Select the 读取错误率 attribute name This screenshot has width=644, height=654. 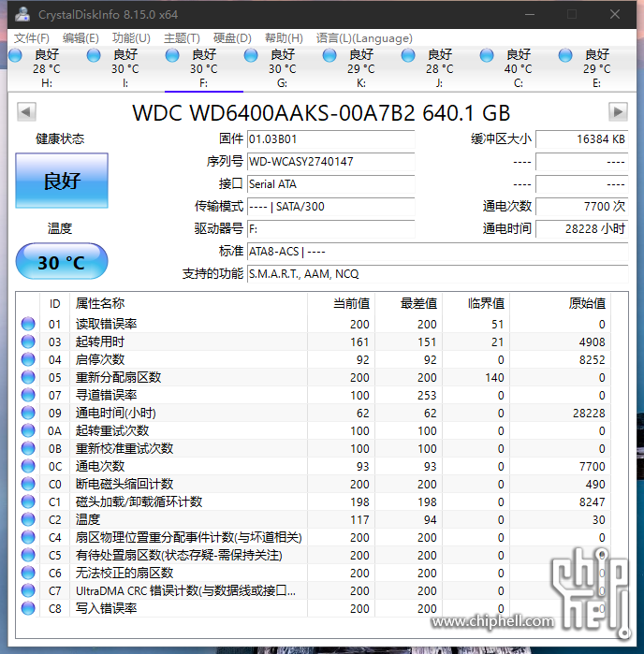(x=107, y=324)
